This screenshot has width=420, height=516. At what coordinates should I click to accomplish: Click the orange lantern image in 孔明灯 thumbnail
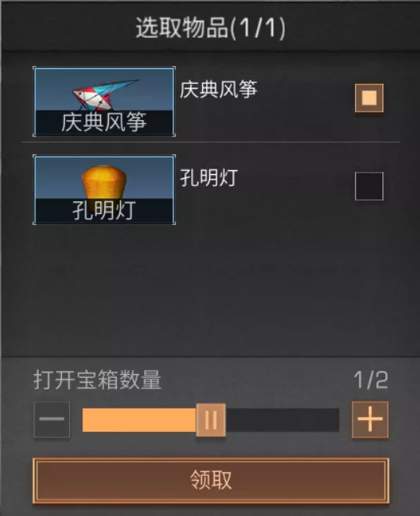(104, 183)
